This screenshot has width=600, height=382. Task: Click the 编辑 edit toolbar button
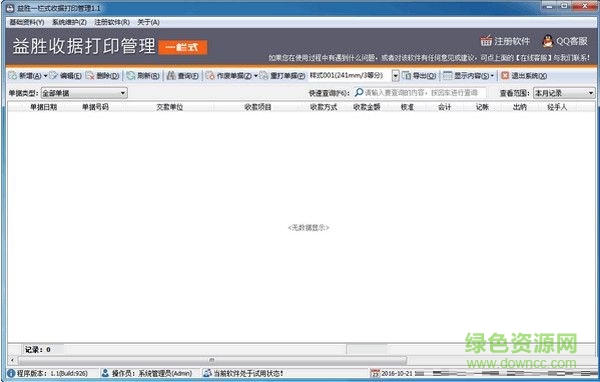tap(65, 76)
